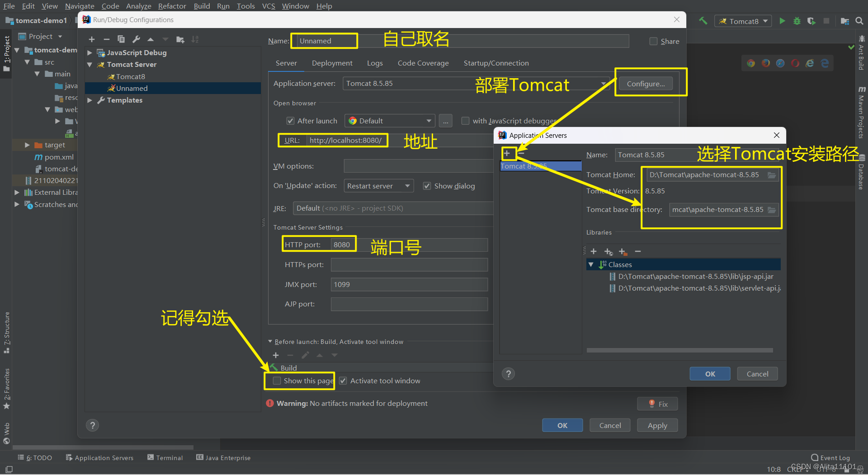868x475 pixels.
Task: Open Application server Tomcat 8.5.85 dropdown
Action: click(x=476, y=84)
